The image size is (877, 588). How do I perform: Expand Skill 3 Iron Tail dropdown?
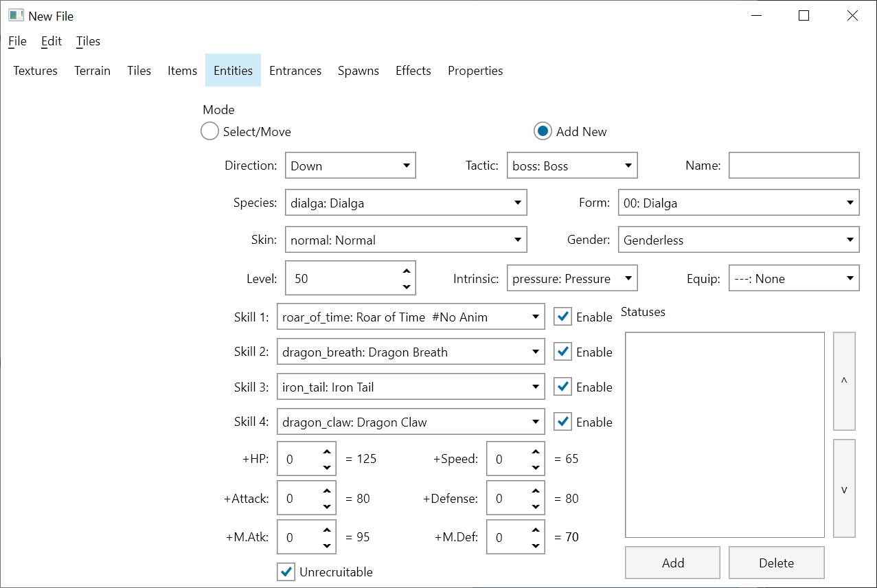pyautogui.click(x=411, y=387)
